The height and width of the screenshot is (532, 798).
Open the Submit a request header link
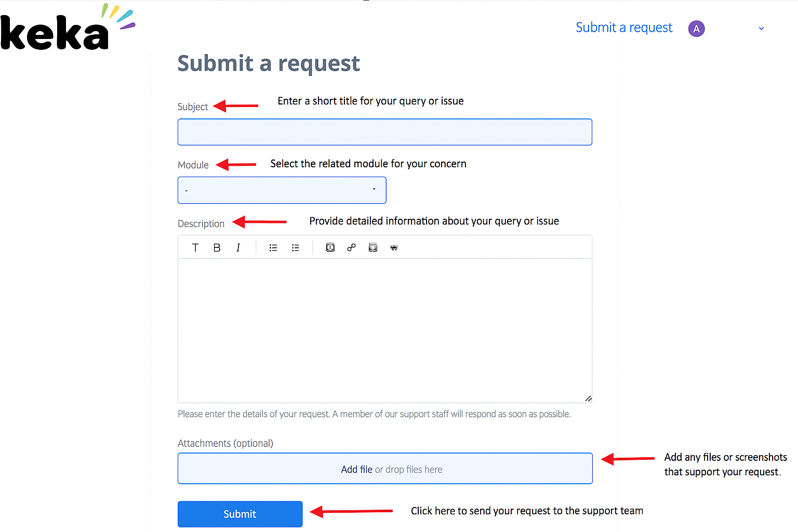[623, 28]
